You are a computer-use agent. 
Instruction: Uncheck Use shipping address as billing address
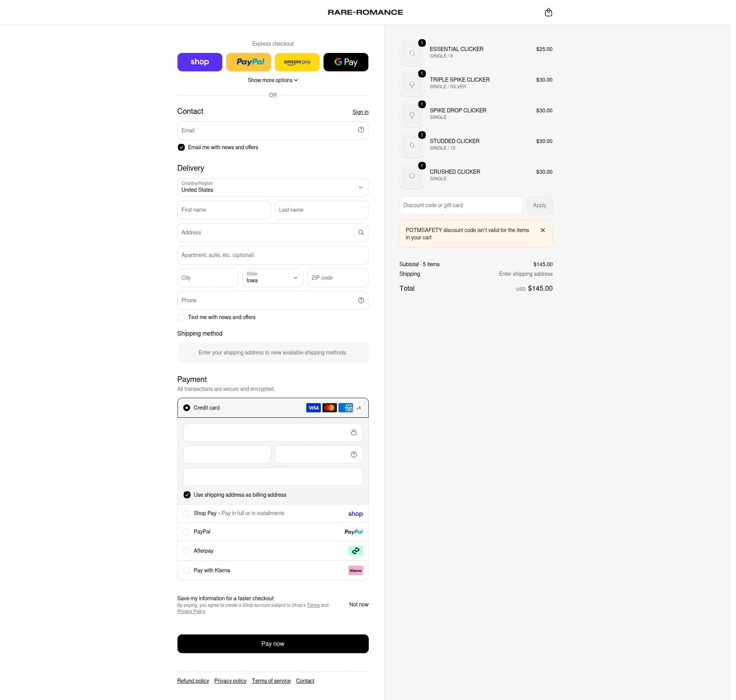(187, 495)
